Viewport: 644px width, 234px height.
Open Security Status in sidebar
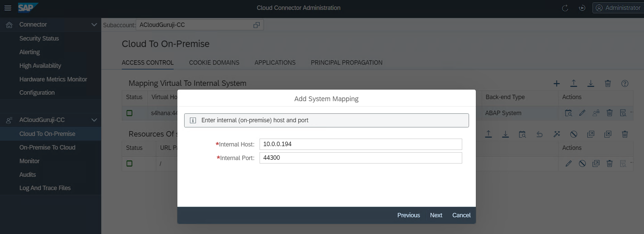click(39, 38)
